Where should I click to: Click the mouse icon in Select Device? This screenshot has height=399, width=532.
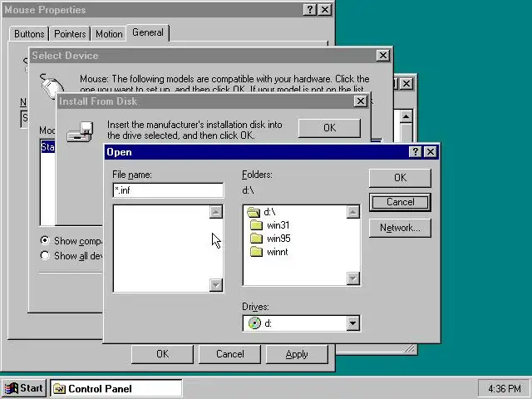(52, 86)
